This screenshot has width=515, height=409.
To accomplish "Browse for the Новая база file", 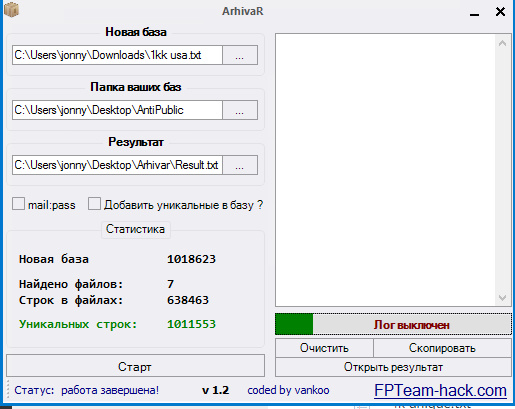I will click(x=240, y=55).
